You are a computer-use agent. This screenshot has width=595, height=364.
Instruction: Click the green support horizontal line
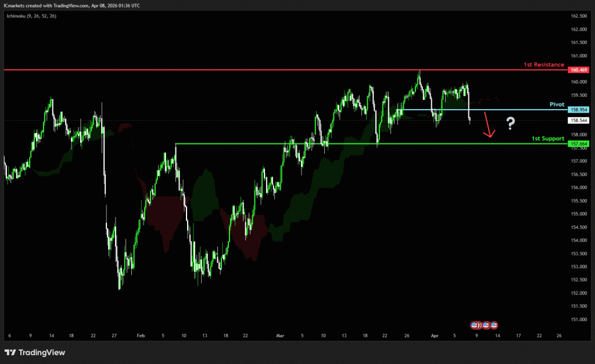349,143
